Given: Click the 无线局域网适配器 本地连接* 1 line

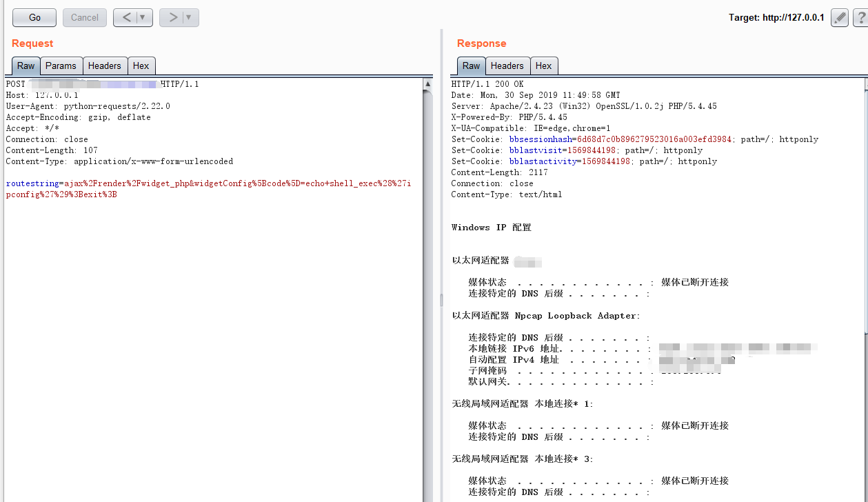Looking at the screenshot, I should coord(523,404).
